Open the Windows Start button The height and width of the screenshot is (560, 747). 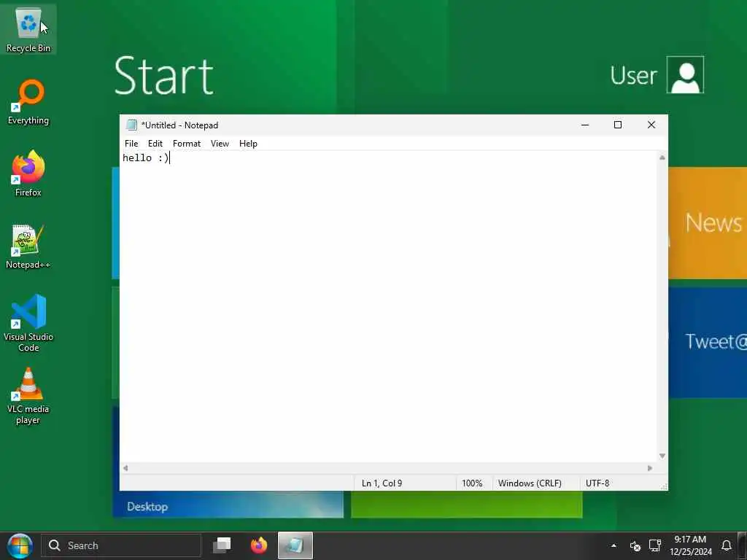point(20,545)
